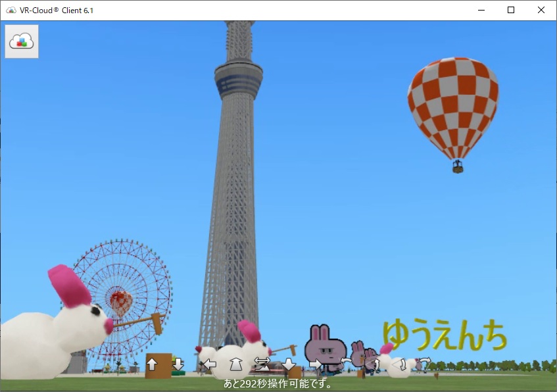This screenshot has height=392, width=557.
Task: Click the curved rotate-right arrow
Action: click(425, 363)
